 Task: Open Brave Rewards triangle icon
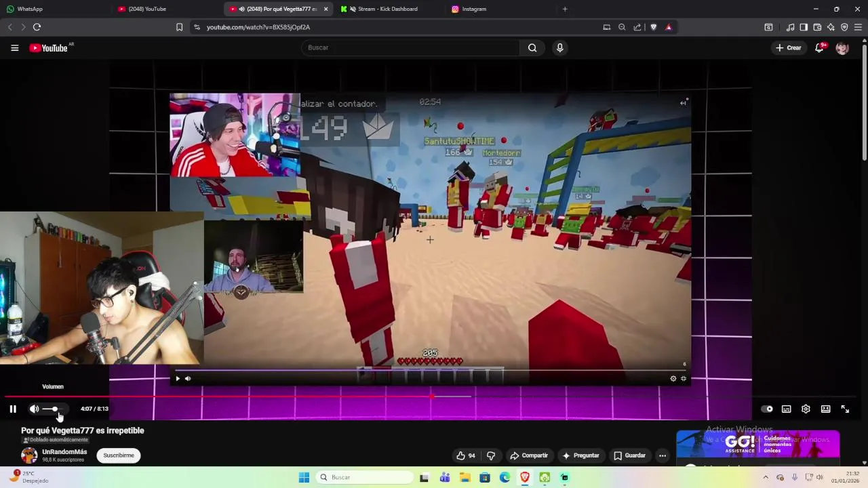click(x=669, y=27)
